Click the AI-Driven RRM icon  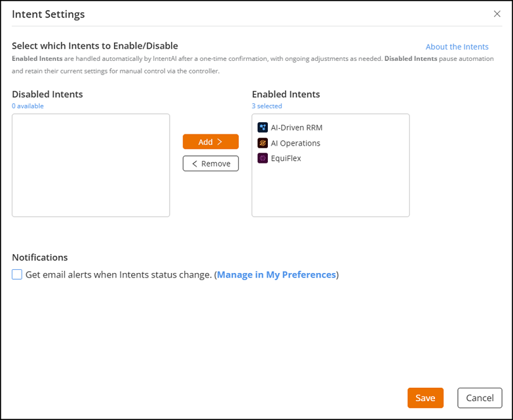point(263,127)
